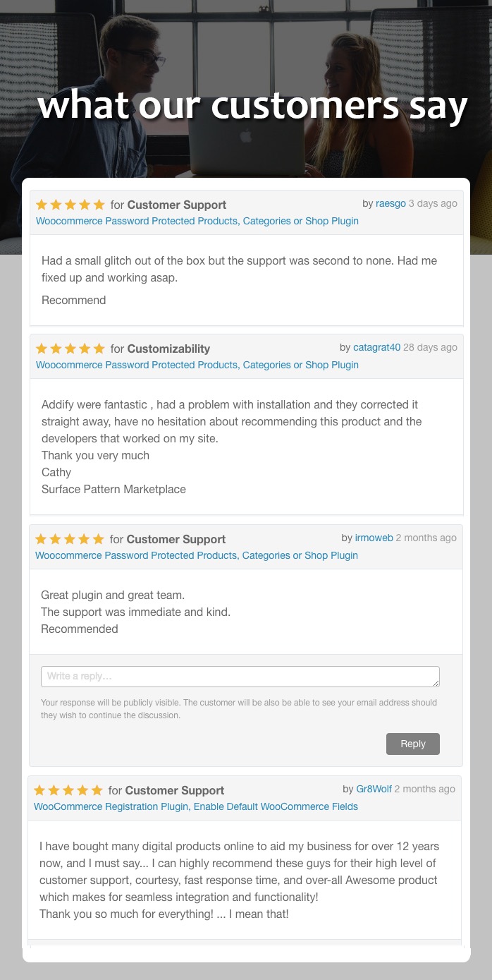492x980 pixels.
Task: Open the plugin link in irmoweb's review header
Action: 197,555
